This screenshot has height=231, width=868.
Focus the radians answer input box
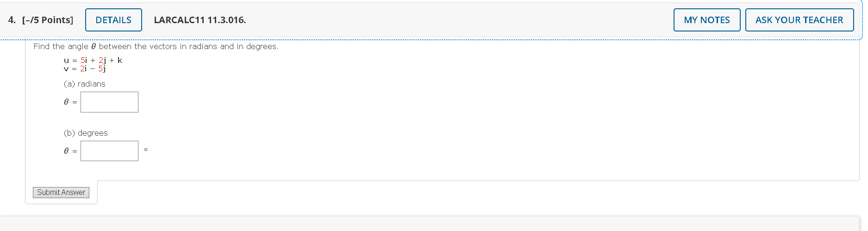tap(109, 102)
